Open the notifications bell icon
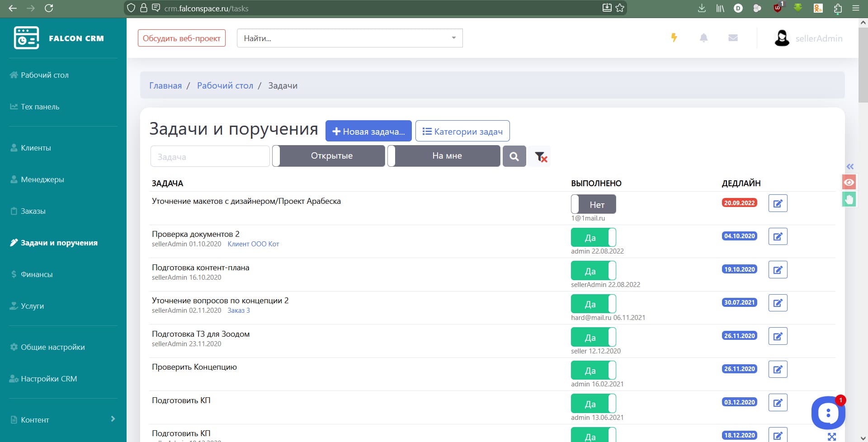The image size is (868, 442). point(703,38)
